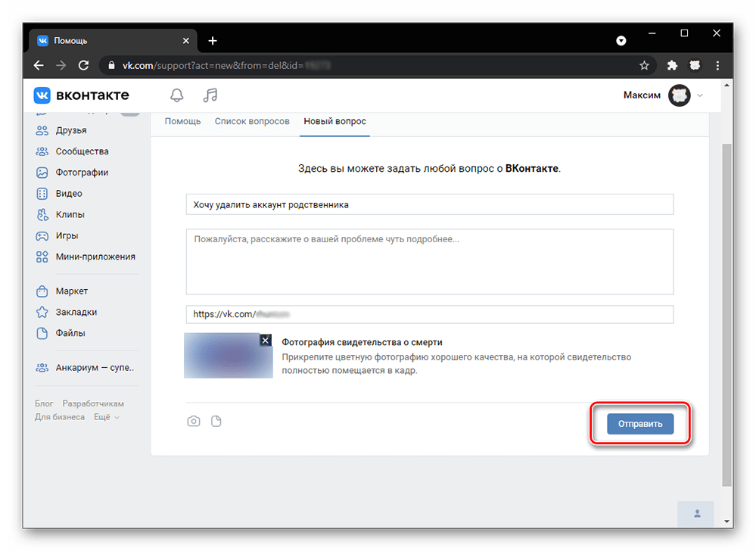The image size is (756, 551).
Task: Reload the page
Action: pos(83,65)
